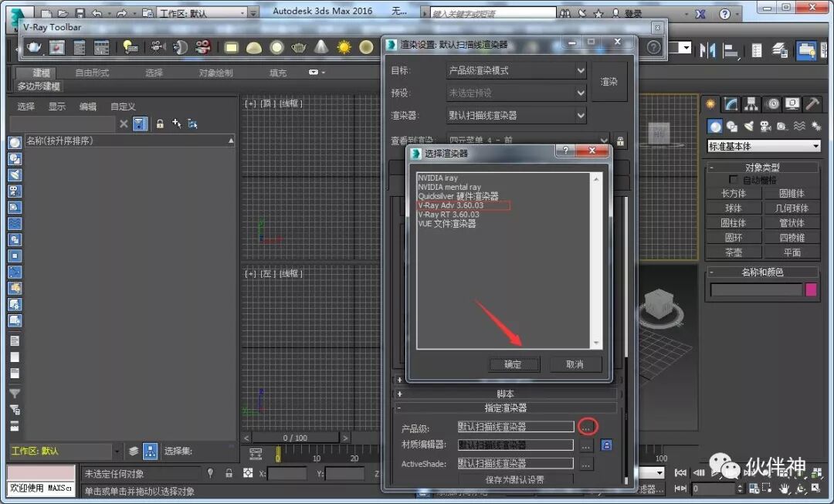Create a V-Ray sun light
This screenshot has width=834, height=504.
tap(344, 47)
